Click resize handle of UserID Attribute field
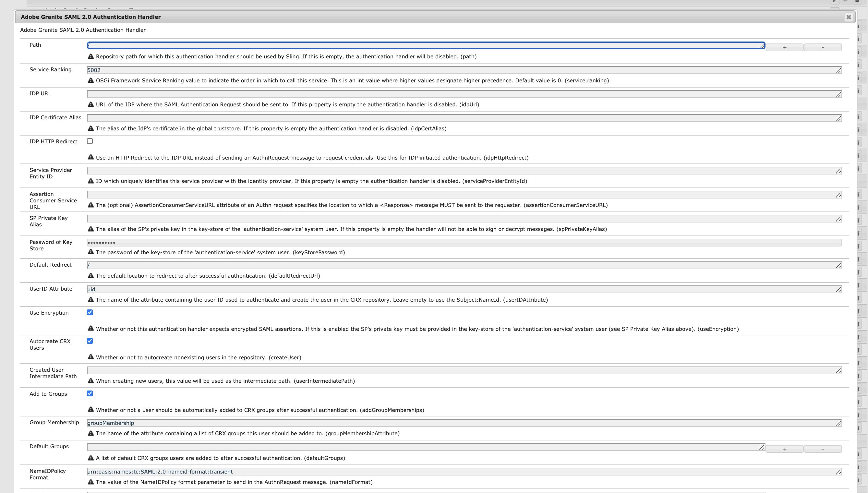 tap(838, 290)
